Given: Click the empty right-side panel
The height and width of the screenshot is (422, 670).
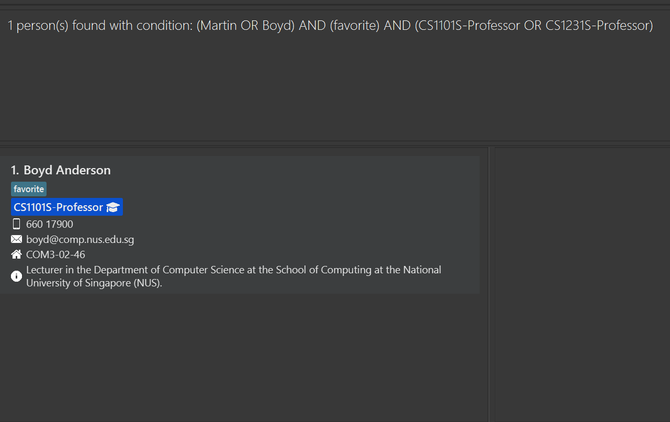Looking at the screenshot, I should (582, 284).
